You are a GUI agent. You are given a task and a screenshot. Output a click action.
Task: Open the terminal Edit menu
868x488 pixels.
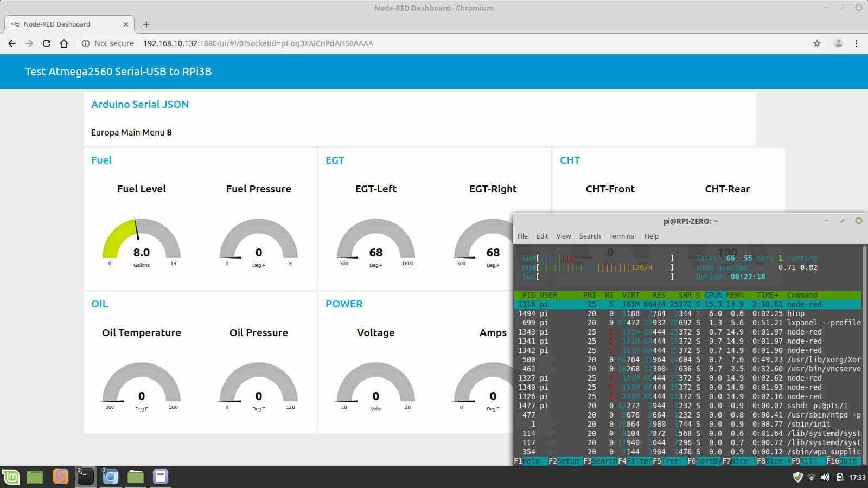coord(542,236)
